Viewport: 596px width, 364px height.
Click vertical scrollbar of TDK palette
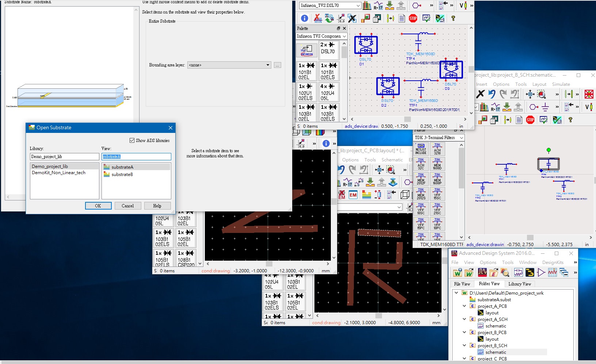tap(461, 168)
